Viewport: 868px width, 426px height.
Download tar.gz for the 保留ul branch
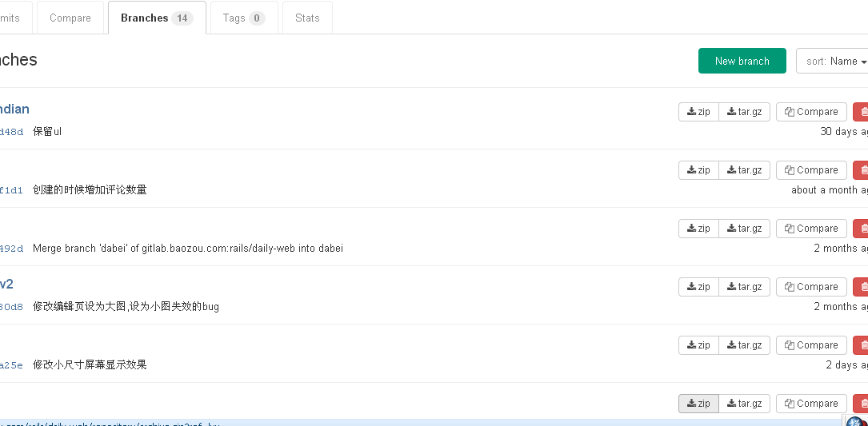coord(745,112)
